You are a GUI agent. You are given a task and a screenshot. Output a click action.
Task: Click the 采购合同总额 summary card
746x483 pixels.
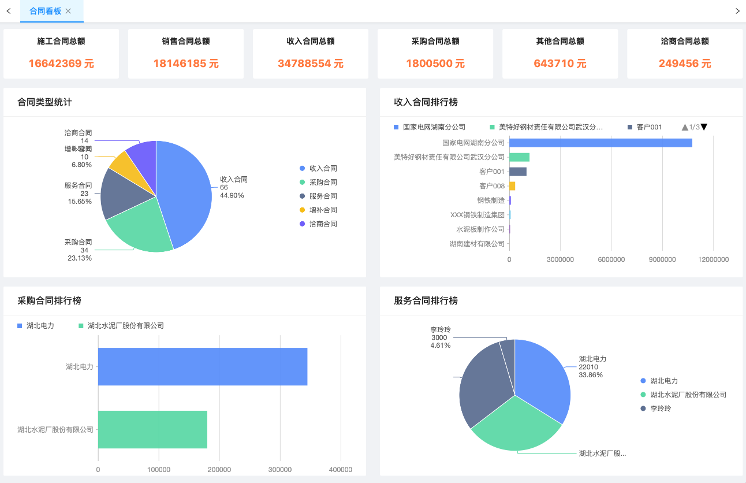pos(434,53)
